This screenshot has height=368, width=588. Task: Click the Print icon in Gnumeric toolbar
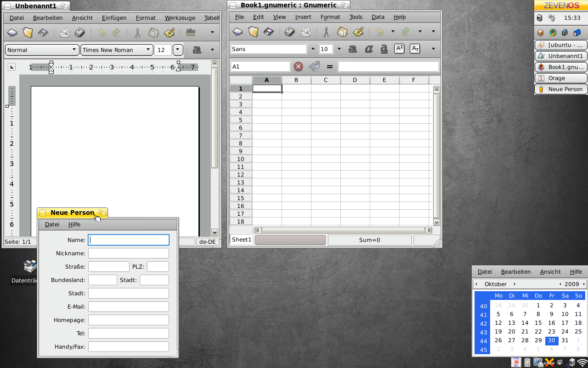point(290,32)
